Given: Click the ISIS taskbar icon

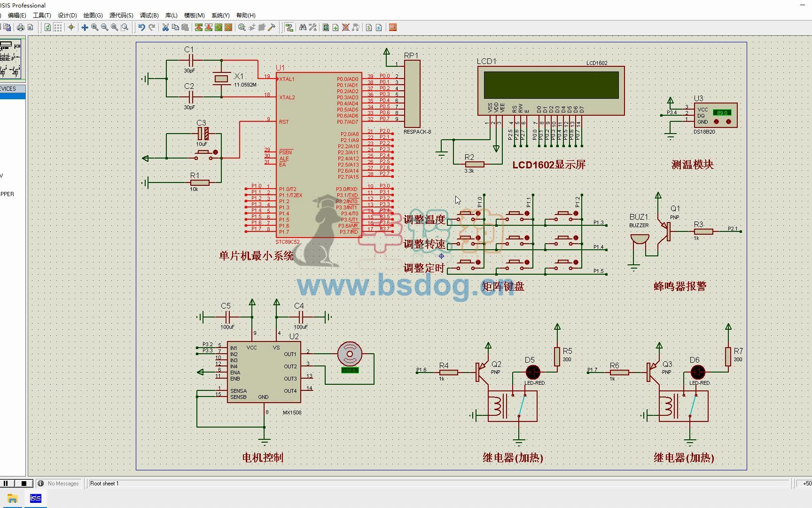Looking at the screenshot, I should click(36, 498).
